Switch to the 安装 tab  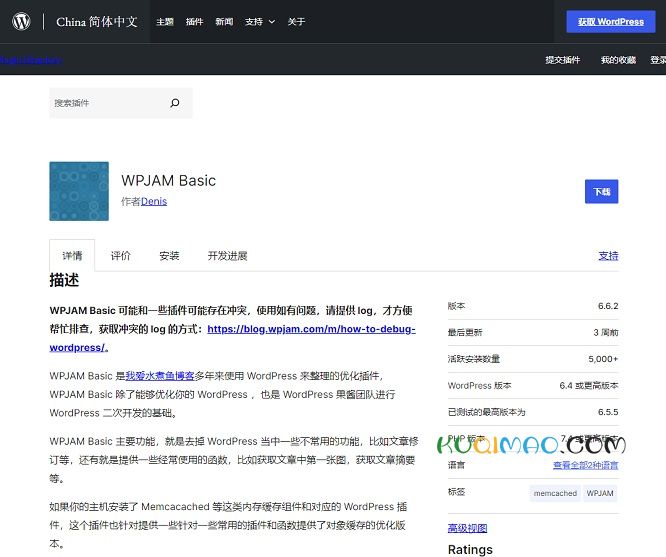click(x=169, y=255)
